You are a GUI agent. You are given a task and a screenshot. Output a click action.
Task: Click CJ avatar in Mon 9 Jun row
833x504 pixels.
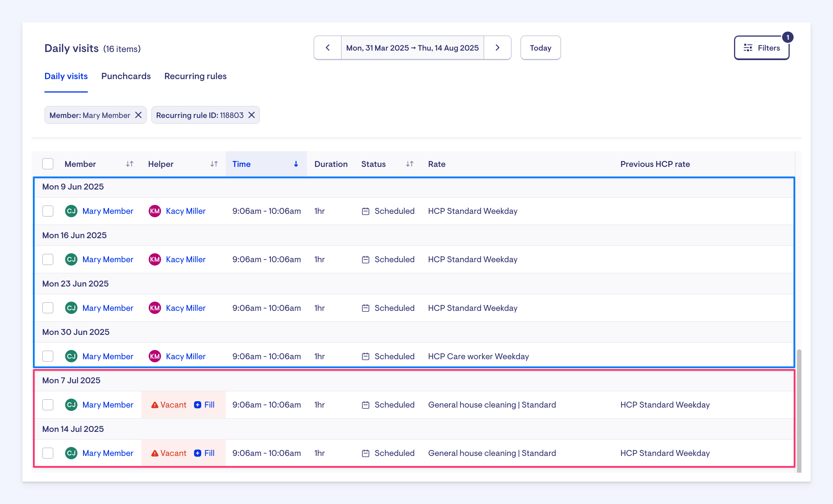71,211
